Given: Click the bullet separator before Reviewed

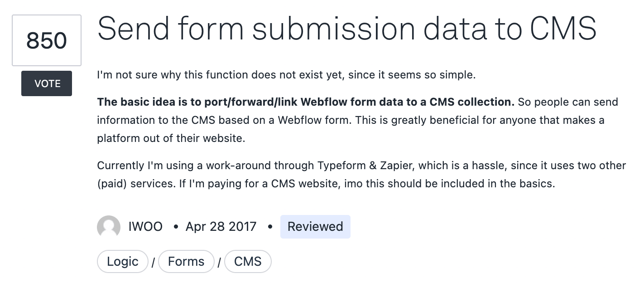Looking at the screenshot, I should pos(271,227).
